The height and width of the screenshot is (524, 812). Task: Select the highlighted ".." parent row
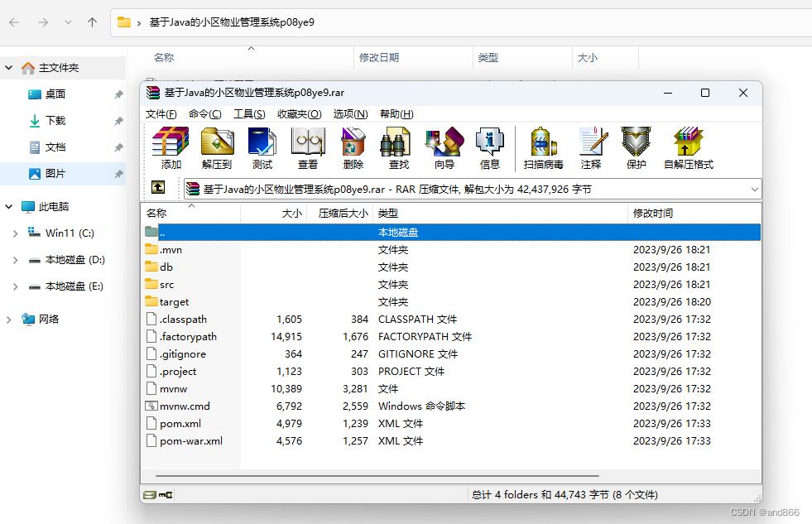click(x=451, y=233)
